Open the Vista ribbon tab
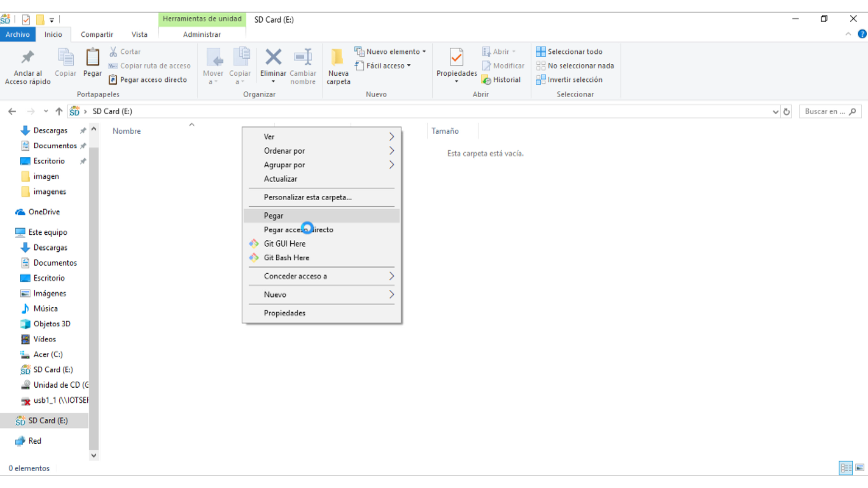 pos(139,34)
